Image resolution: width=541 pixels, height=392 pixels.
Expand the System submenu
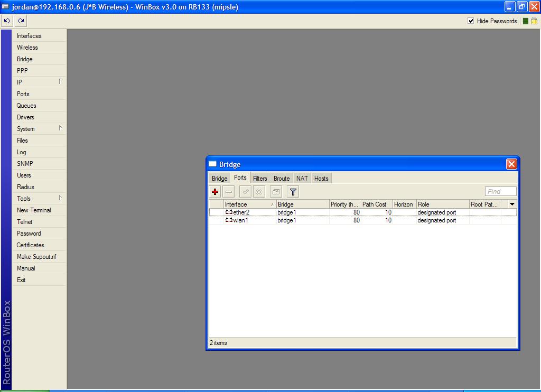60,128
